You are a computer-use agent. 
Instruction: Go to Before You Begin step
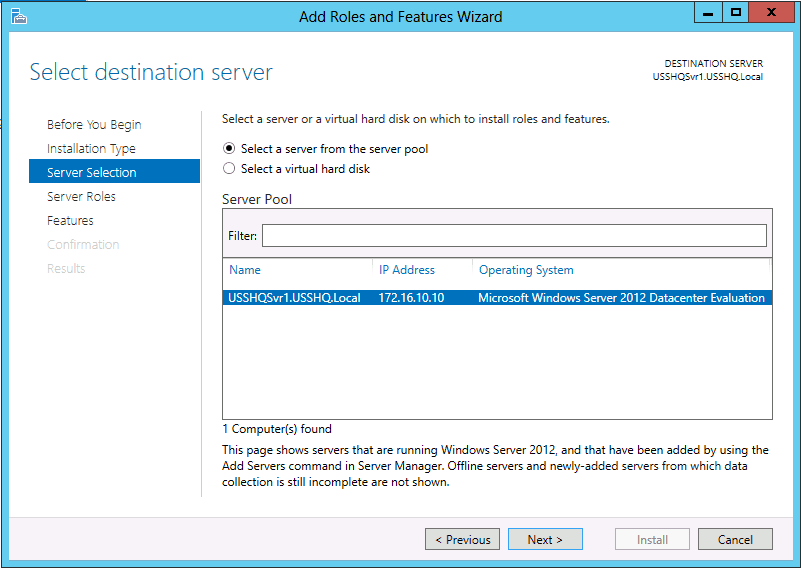[x=94, y=125]
